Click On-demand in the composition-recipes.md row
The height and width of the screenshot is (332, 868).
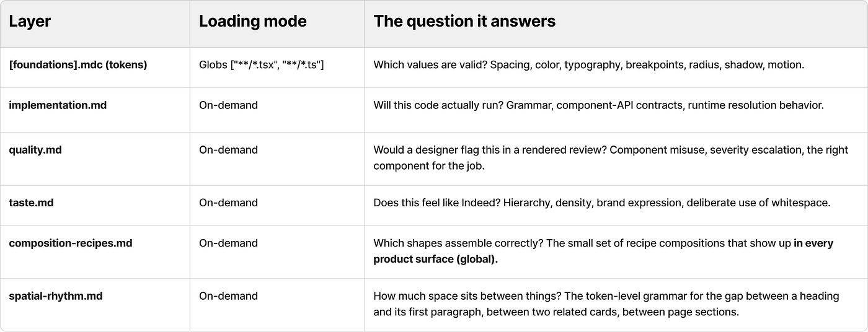click(x=228, y=243)
